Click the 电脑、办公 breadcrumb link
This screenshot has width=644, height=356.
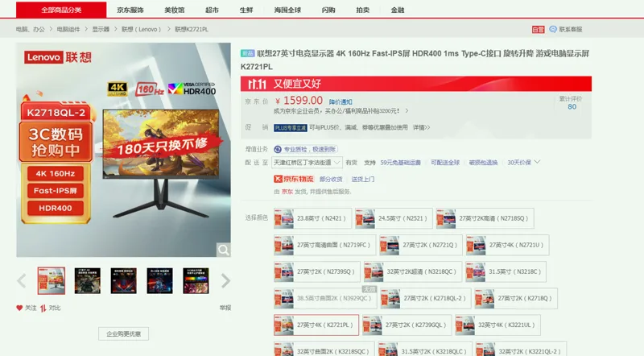click(31, 29)
